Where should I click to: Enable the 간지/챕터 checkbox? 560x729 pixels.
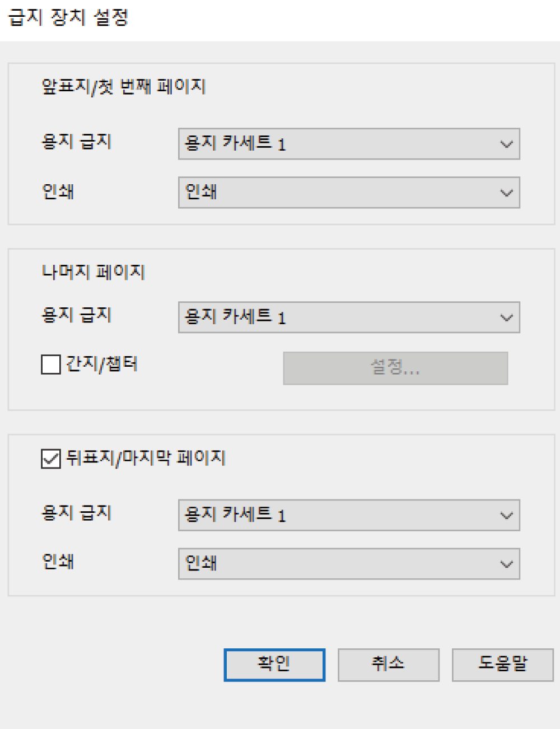point(51,364)
